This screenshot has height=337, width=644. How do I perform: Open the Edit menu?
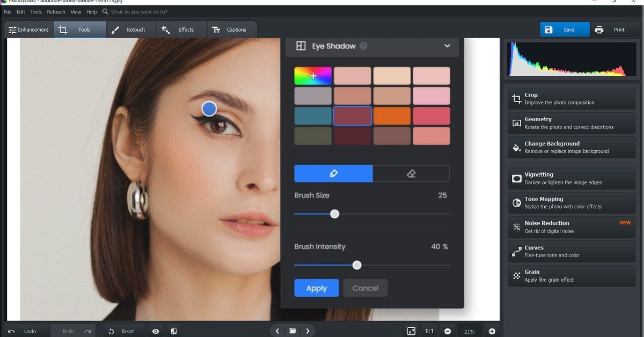20,12
